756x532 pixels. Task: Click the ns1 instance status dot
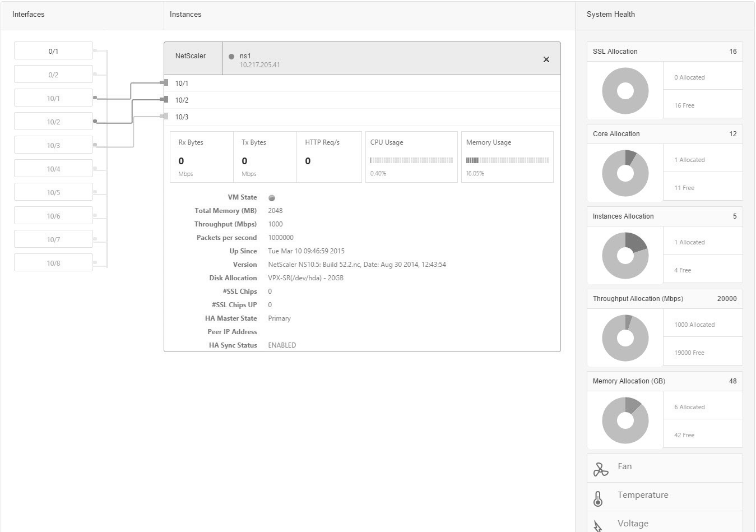(231, 56)
